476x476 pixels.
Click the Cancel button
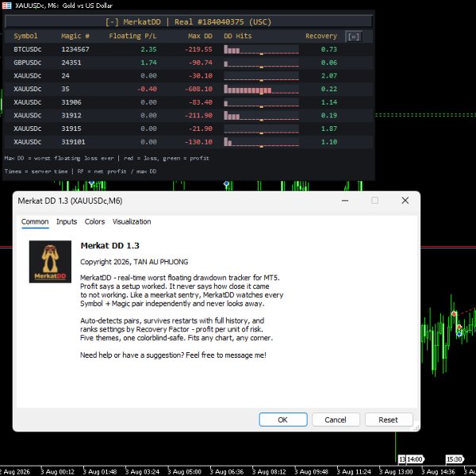[336, 420]
